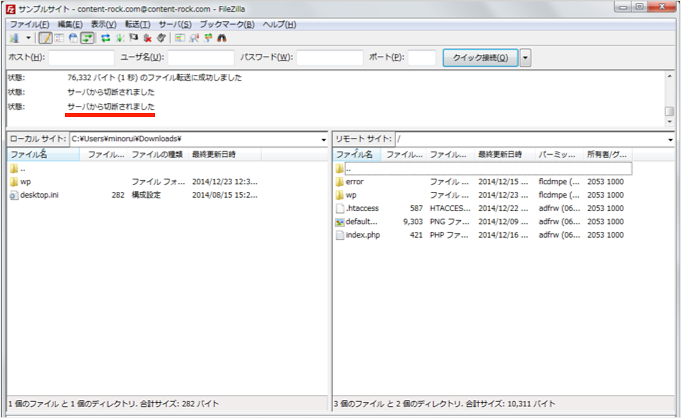Screen dimensions: 681x418
Task: Sort local list by 最終更新日時 column
Action: [225, 155]
